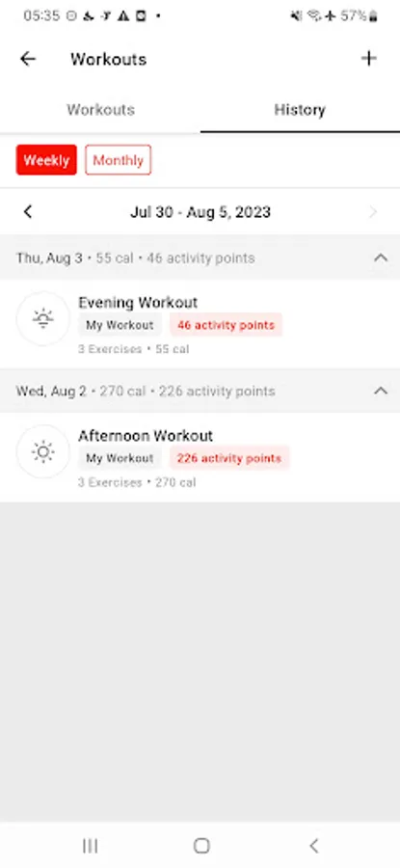
Task: Open the Afternoon Workout sun icon
Action: point(43,451)
